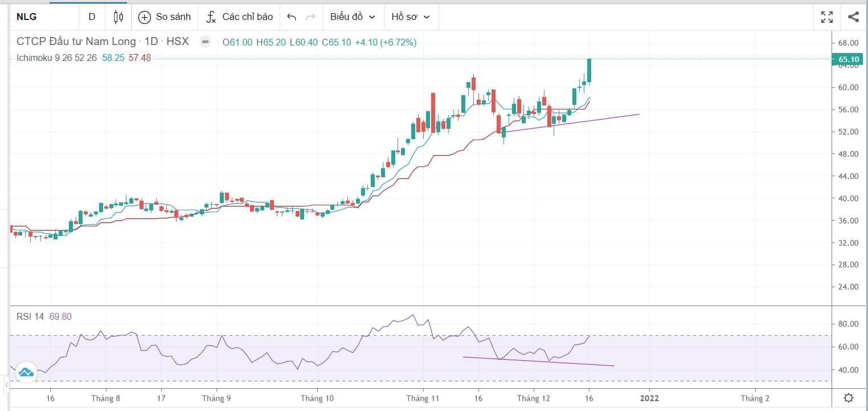Viewport: 868px width, 411px height.
Task: Undo the last chart action
Action: click(x=292, y=17)
